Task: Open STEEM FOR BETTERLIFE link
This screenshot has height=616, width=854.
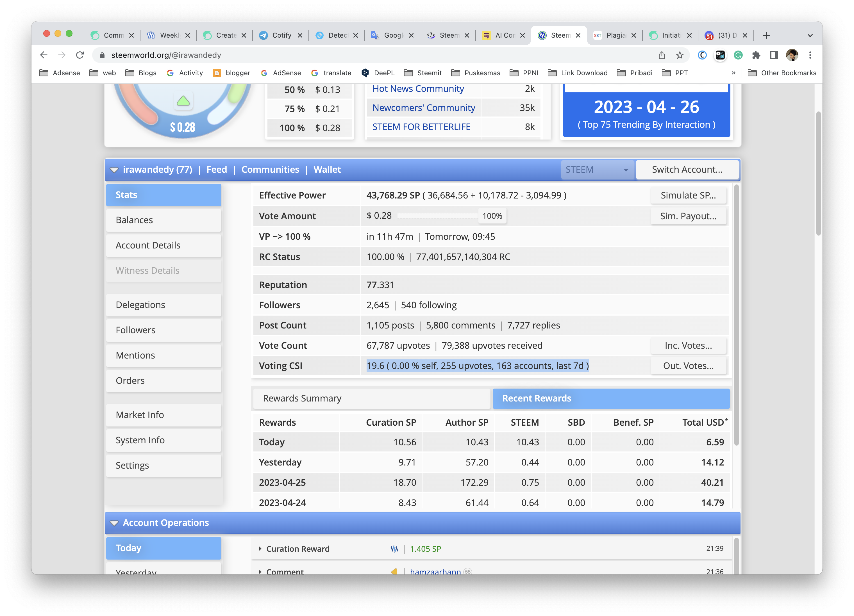Action: click(x=421, y=127)
